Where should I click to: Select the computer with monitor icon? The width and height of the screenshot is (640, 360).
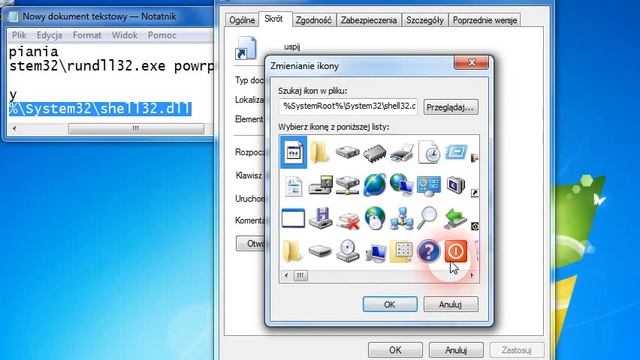pos(375,252)
